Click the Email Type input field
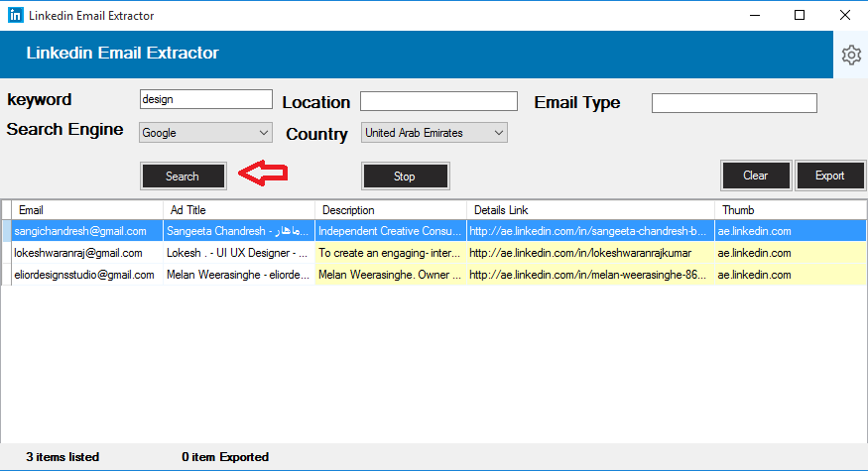This screenshot has height=471, width=868. (734, 103)
